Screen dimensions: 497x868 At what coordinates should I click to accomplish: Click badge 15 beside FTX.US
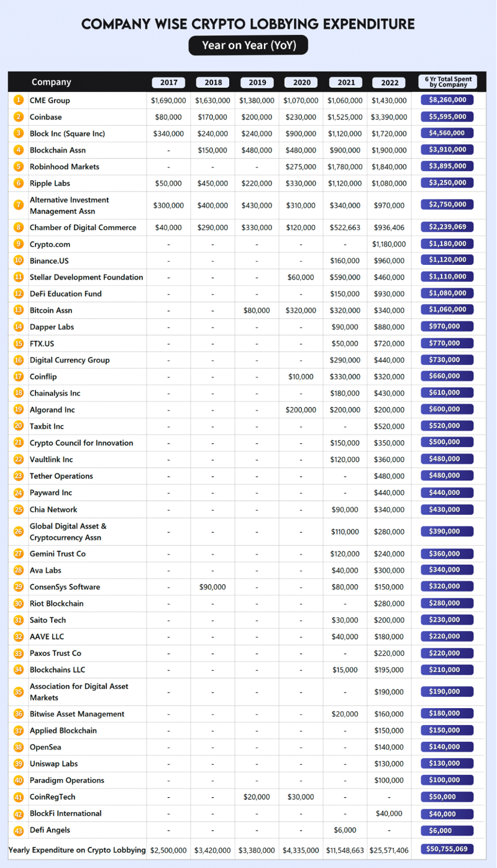(x=19, y=343)
